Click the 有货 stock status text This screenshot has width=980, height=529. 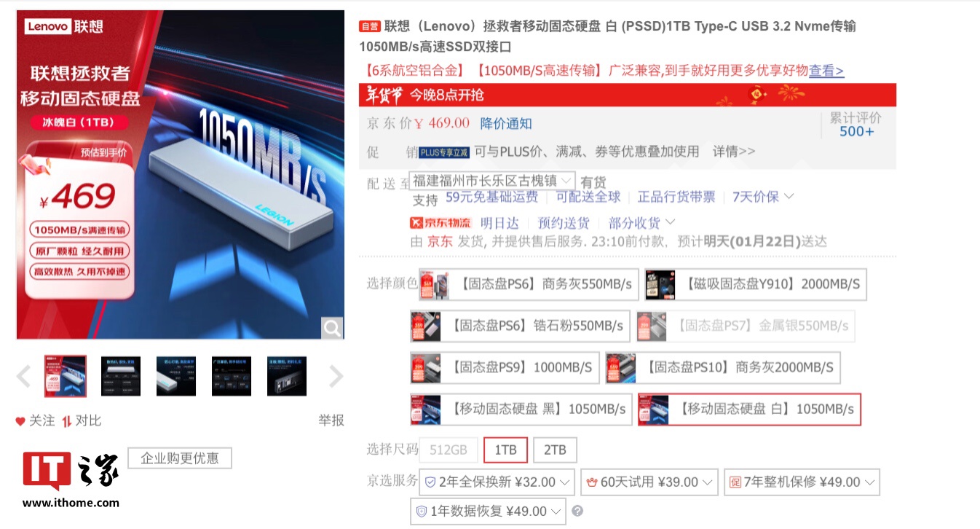(593, 181)
